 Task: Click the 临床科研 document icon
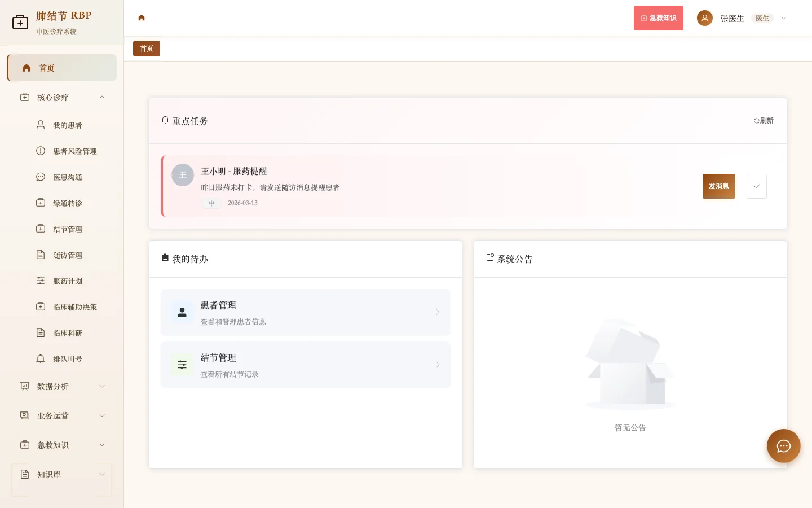pyautogui.click(x=41, y=332)
